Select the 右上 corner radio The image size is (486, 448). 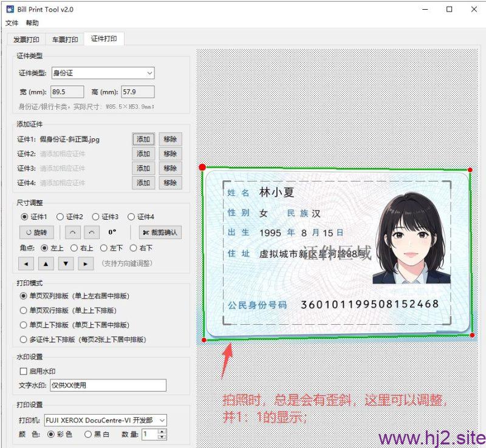click(x=74, y=248)
